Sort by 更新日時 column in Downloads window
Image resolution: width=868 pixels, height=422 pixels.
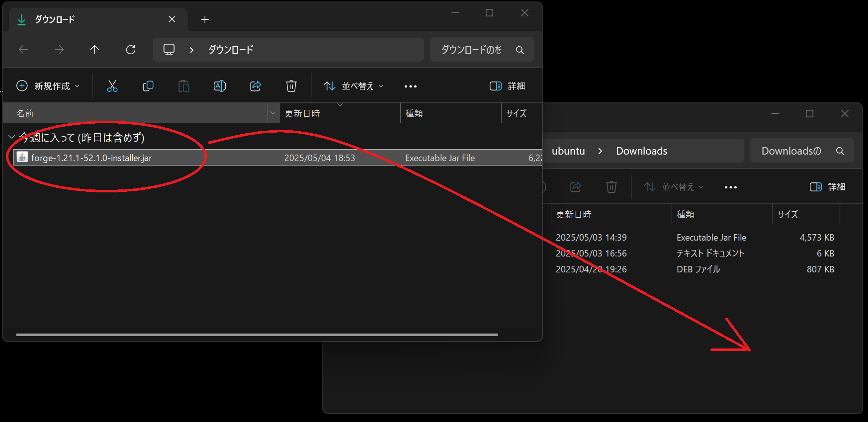611,214
